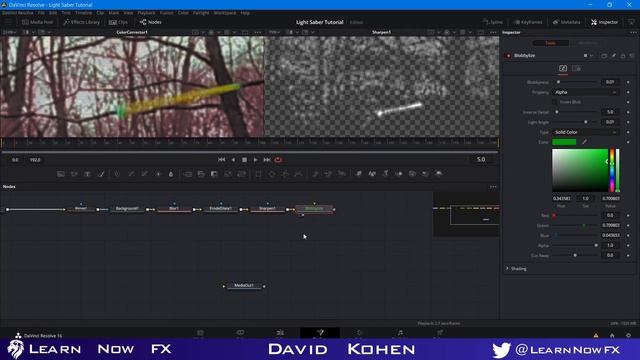Add a Text 3D tool
640x360 pixels.
[x=385, y=174]
